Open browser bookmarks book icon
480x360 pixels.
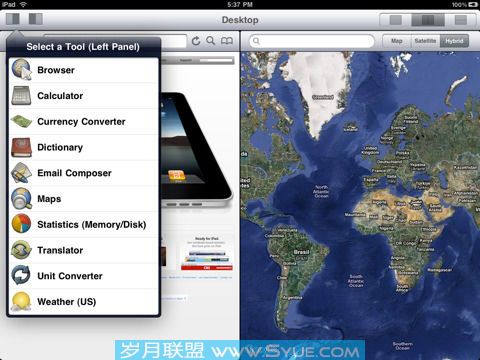click(x=227, y=41)
